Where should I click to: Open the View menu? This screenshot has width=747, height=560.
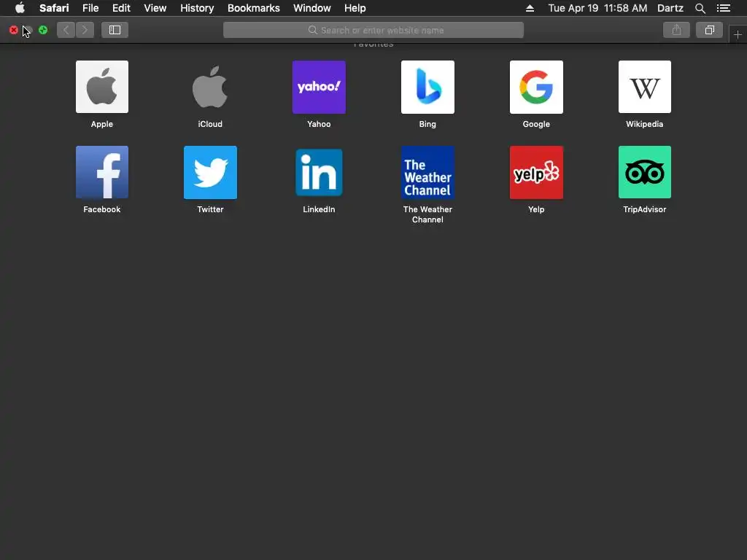[x=155, y=8]
